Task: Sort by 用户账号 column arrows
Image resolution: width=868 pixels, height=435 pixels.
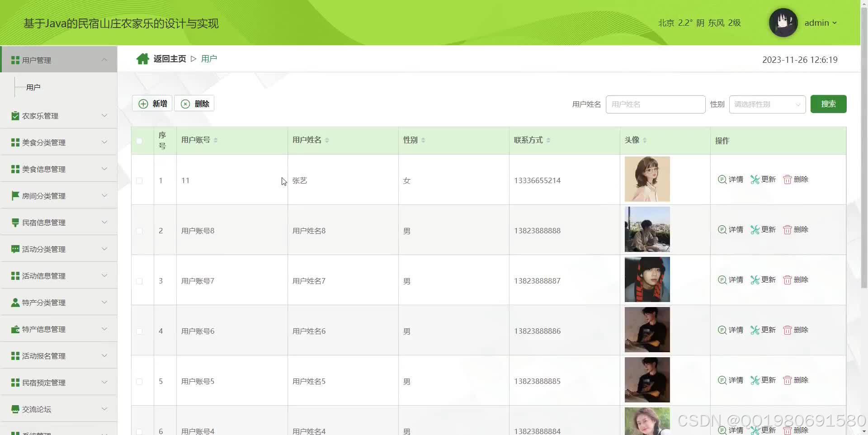Action: [216, 140]
